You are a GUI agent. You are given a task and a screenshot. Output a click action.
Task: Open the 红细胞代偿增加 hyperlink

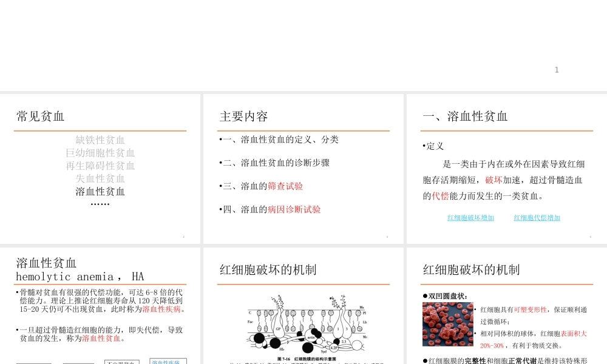[537, 218]
